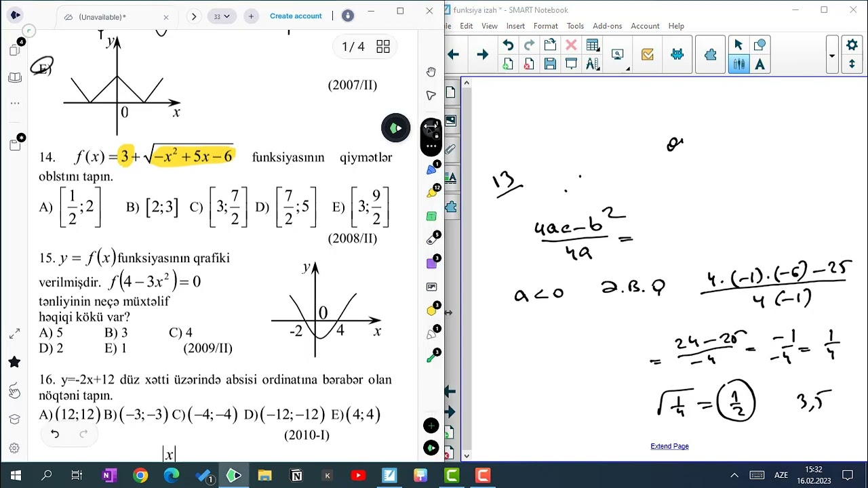Select the eraser tool
The image size is (868, 488).
[x=431, y=239]
